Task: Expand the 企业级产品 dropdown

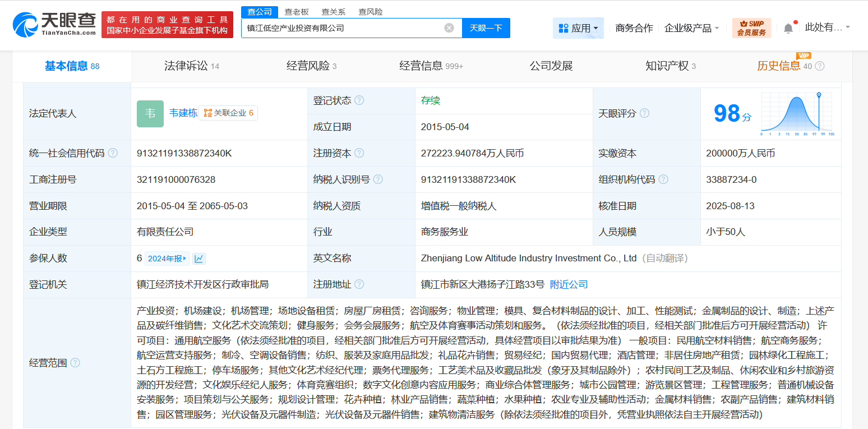Action: pyautogui.click(x=691, y=28)
